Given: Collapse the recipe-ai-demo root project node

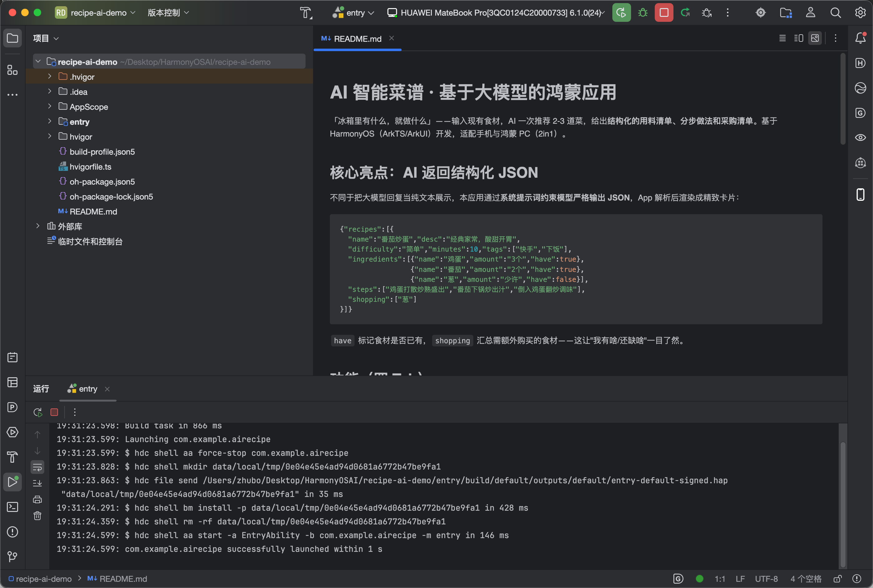Looking at the screenshot, I should (38, 61).
